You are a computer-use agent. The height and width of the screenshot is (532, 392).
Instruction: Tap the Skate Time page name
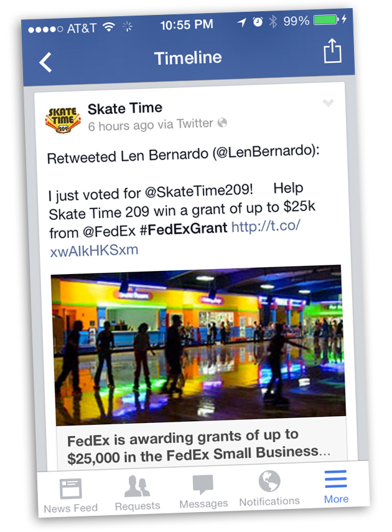[124, 109]
